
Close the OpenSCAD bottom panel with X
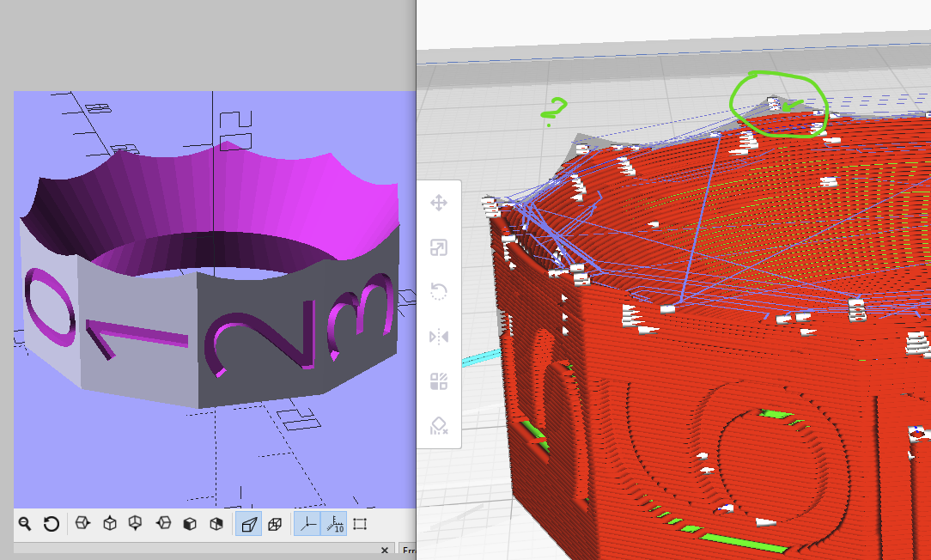pos(385,551)
